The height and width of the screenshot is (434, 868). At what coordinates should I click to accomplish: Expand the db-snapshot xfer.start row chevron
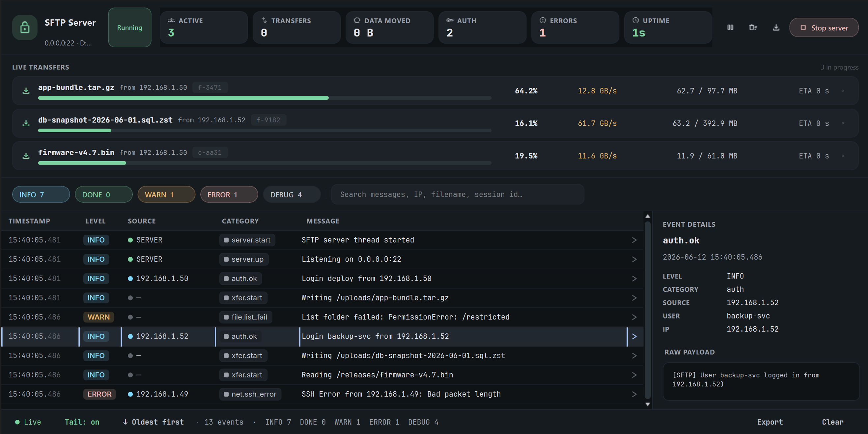tap(634, 356)
